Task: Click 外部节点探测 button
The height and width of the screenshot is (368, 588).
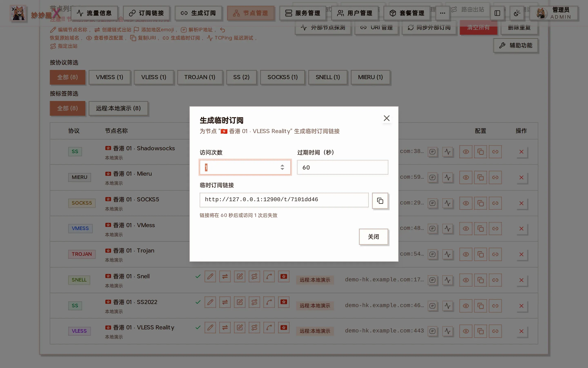Action: point(323,28)
